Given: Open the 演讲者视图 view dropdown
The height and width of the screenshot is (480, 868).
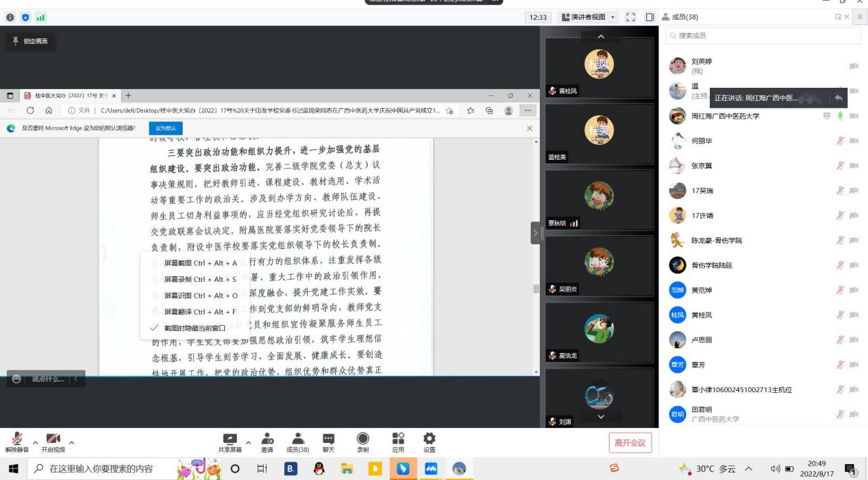Looking at the screenshot, I should [x=588, y=17].
